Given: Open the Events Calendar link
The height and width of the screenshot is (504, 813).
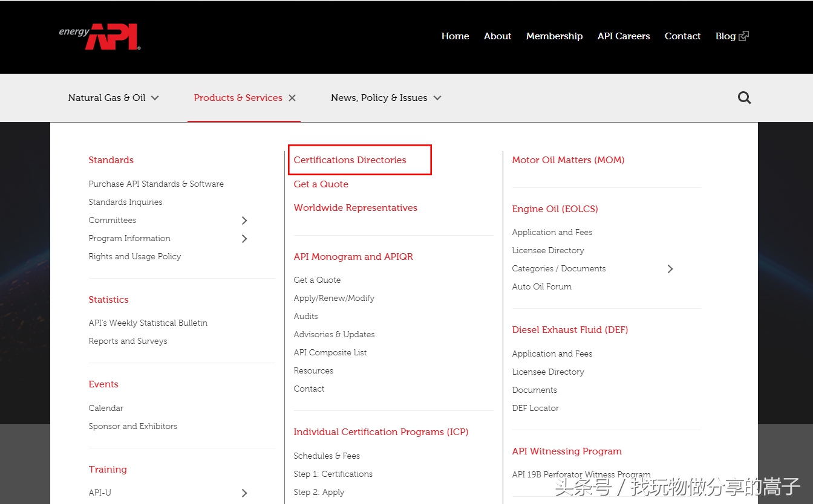Looking at the screenshot, I should (x=106, y=408).
